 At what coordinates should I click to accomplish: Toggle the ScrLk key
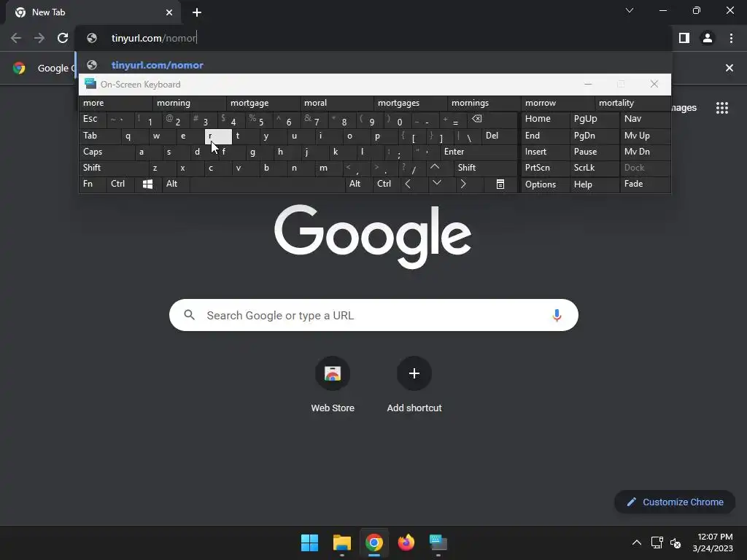pos(595,168)
